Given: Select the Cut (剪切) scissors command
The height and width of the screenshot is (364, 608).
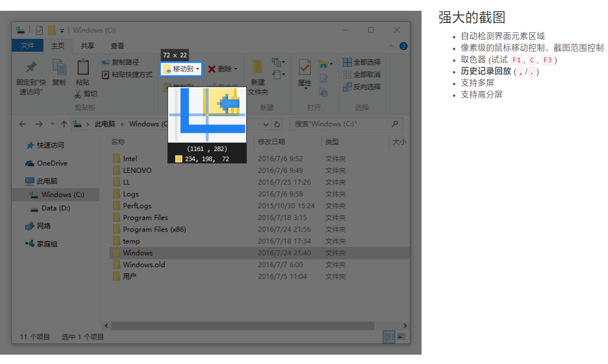Looking at the screenshot, I should [86, 94].
